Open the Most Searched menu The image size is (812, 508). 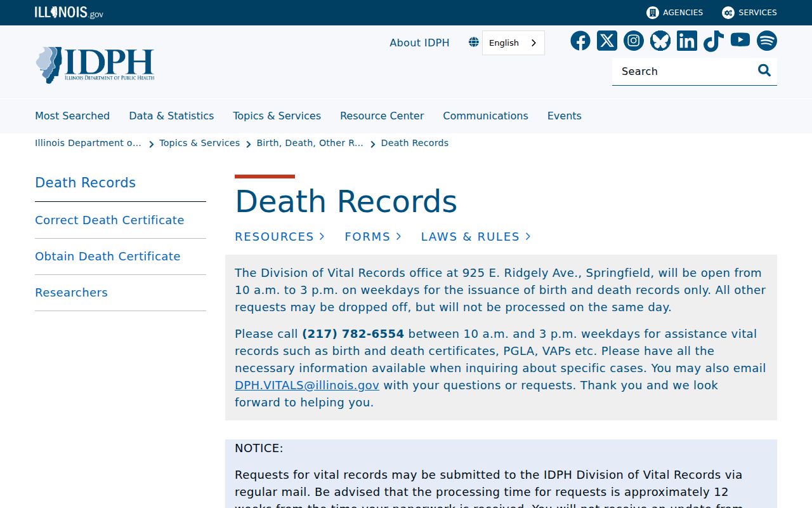pos(72,116)
